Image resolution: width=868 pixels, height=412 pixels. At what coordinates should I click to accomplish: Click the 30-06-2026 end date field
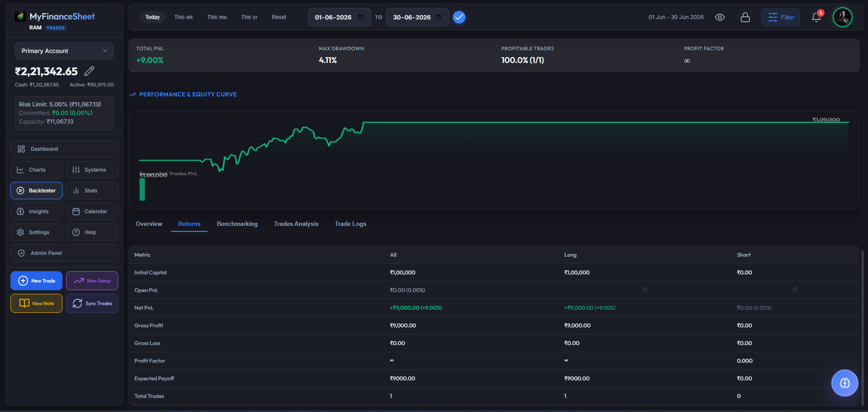tap(417, 17)
